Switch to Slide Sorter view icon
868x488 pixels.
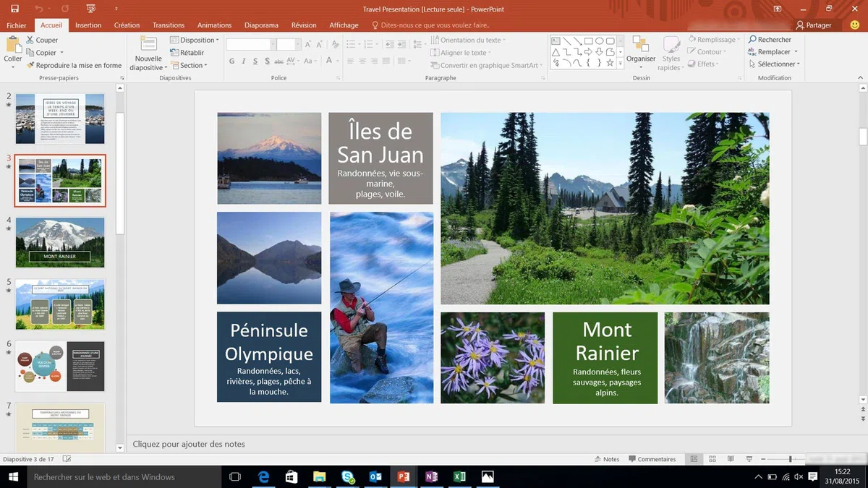pos(712,459)
